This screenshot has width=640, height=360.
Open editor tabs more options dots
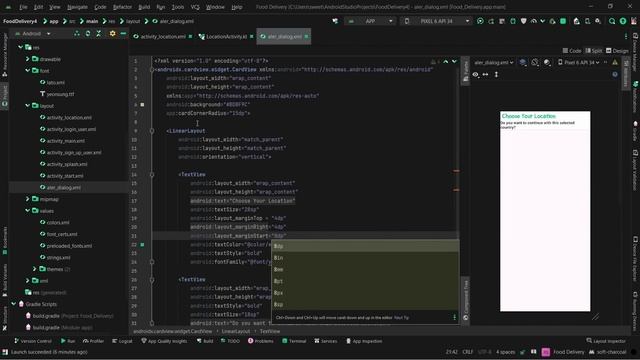click(626, 36)
